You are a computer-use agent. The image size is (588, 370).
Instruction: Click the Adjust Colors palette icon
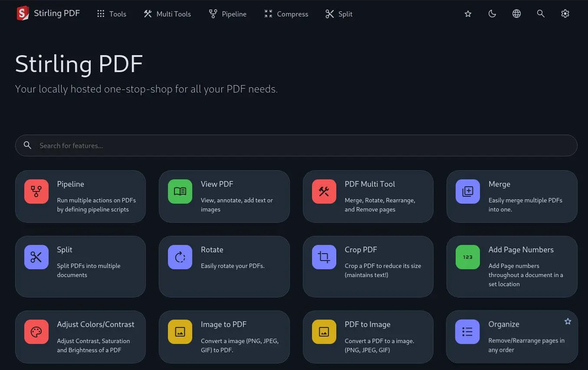point(36,332)
